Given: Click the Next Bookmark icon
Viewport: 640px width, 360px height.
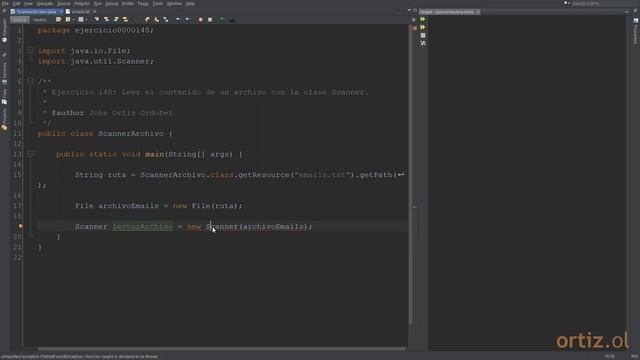Looking at the screenshot, I should [156, 20].
